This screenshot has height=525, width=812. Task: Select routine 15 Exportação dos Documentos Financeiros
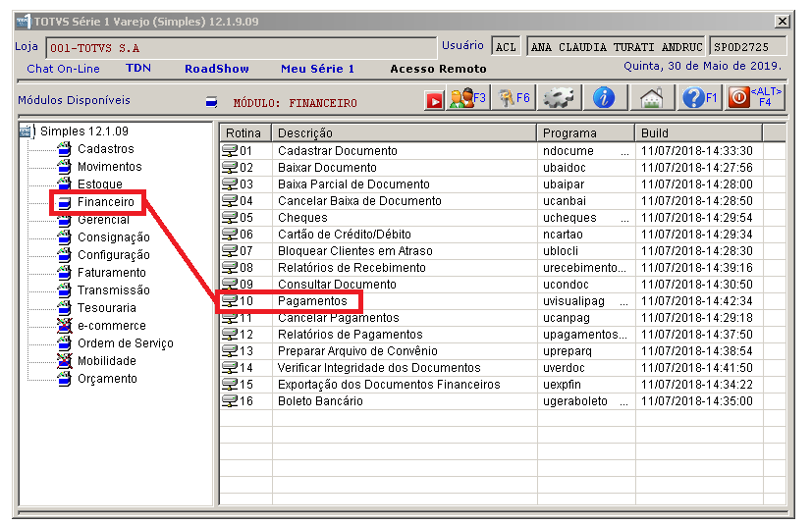503,384
